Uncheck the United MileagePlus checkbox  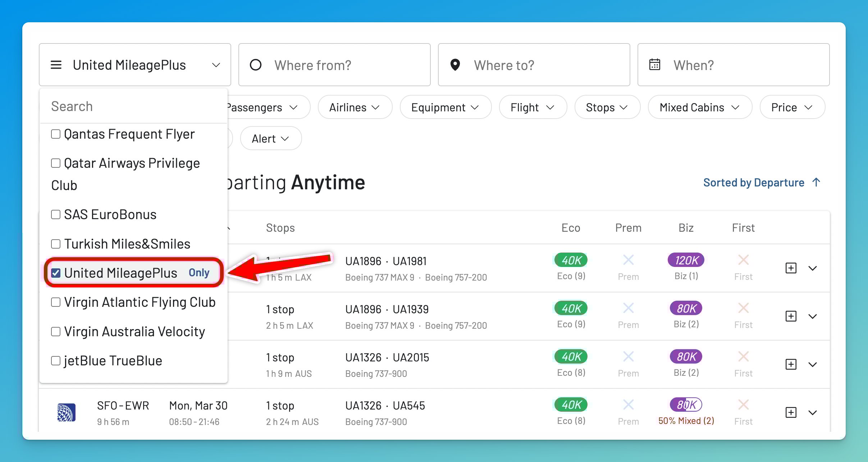coord(56,273)
